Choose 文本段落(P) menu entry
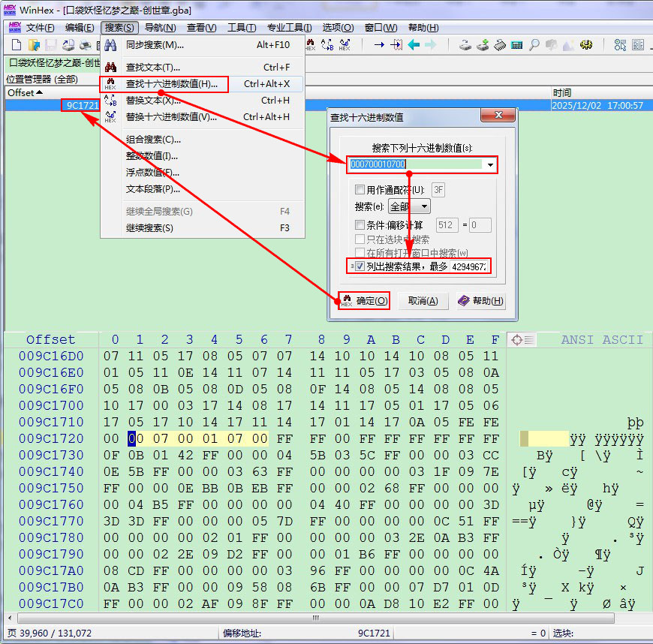Screen dimensions: 653x644 203,189
